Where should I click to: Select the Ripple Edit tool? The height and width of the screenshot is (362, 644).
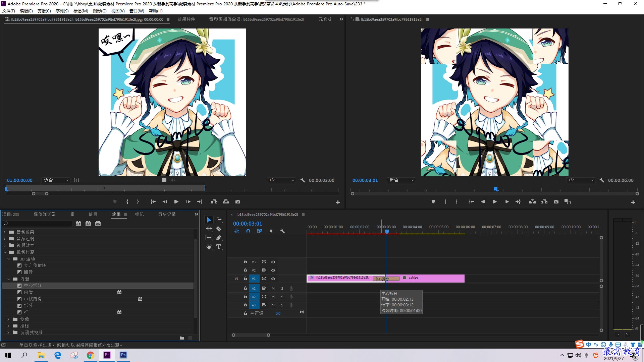(x=209, y=229)
